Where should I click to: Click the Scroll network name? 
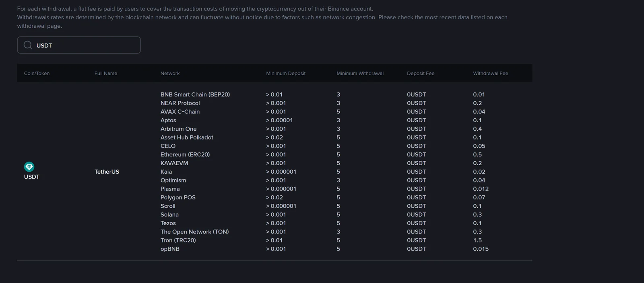[x=168, y=206]
